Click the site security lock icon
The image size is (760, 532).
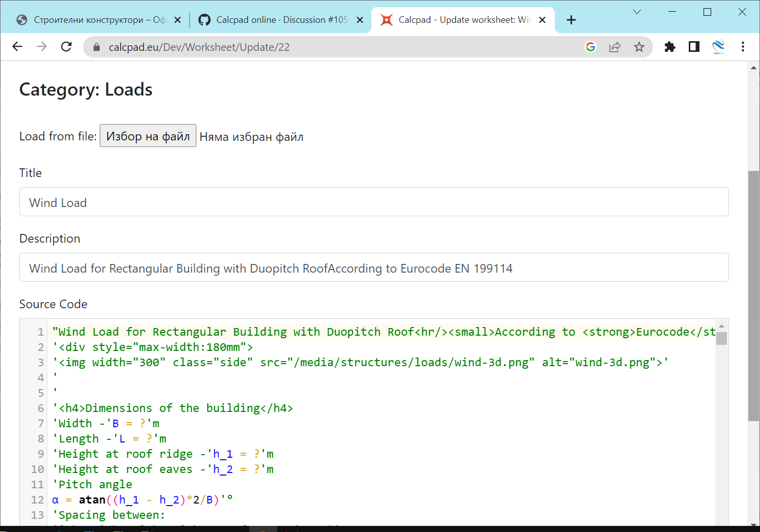[x=96, y=47]
